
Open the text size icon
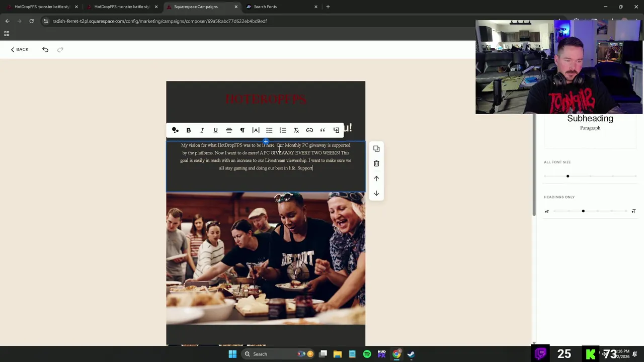tap(256, 130)
